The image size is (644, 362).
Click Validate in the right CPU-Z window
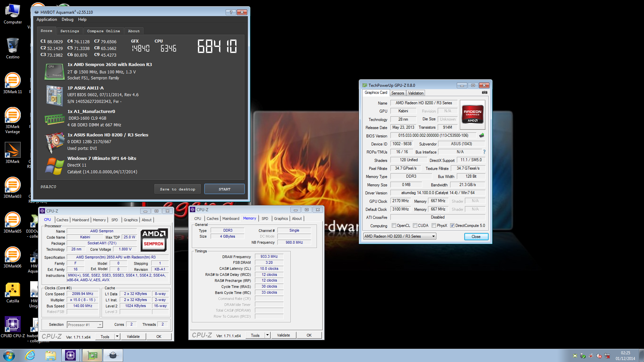coord(283,335)
